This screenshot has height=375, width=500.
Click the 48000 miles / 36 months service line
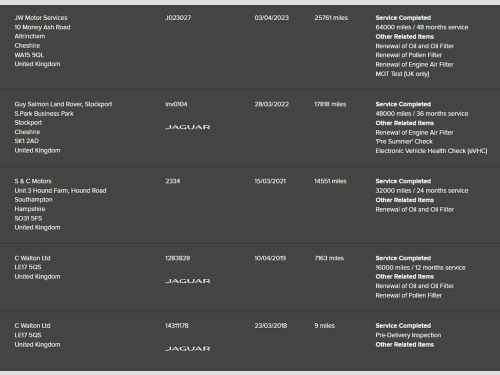coord(422,114)
